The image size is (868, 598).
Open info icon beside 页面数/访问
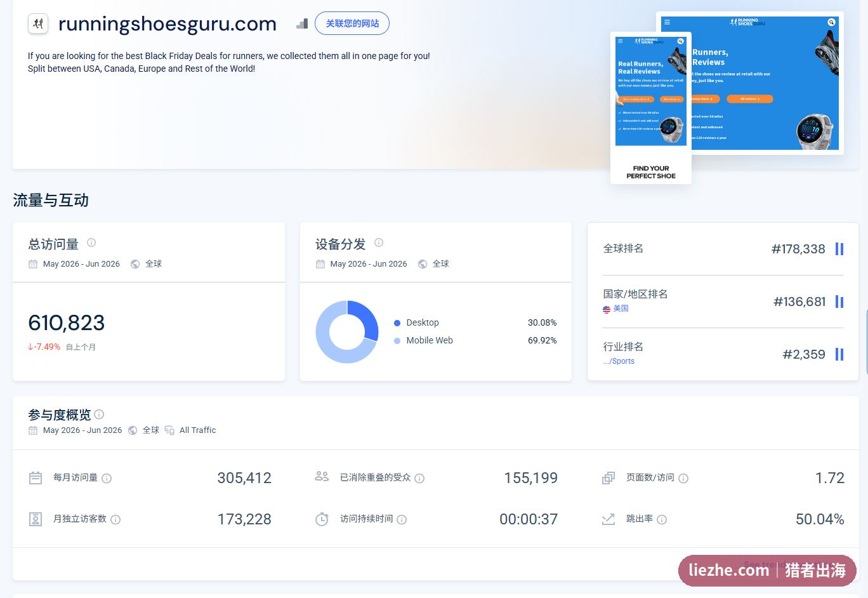coord(683,479)
